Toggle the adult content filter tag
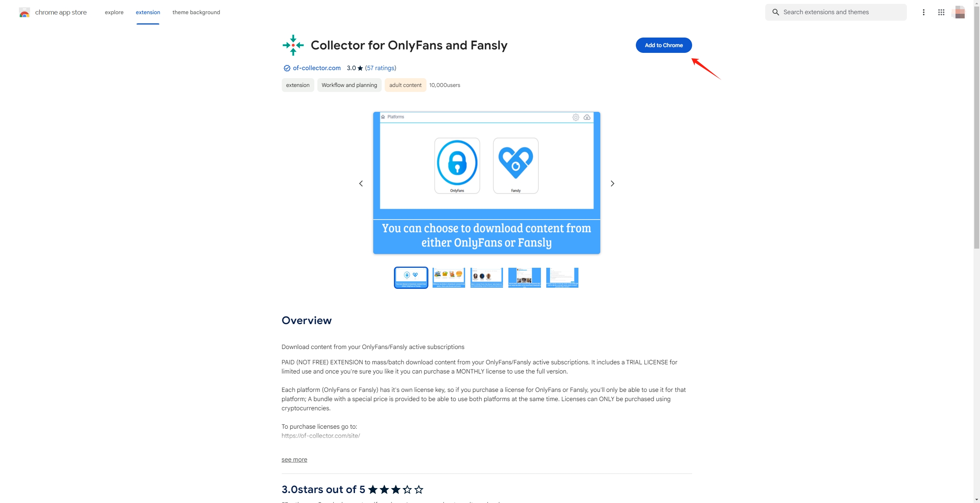This screenshot has width=980, height=503. tap(405, 85)
